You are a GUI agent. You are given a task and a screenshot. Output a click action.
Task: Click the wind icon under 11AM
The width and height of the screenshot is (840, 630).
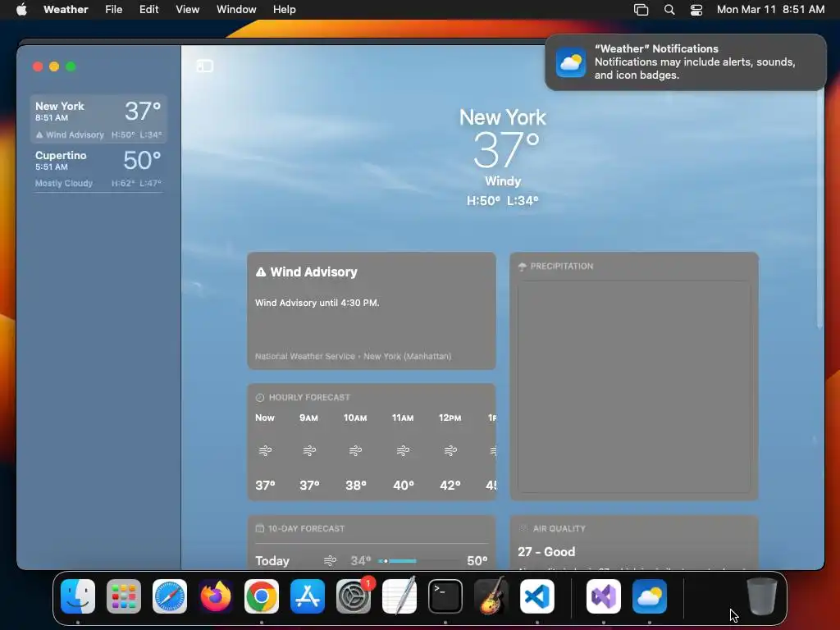click(403, 450)
